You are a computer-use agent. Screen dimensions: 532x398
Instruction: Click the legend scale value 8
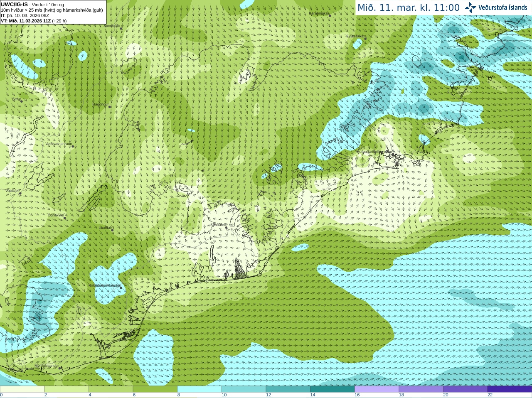[x=179, y=395]
